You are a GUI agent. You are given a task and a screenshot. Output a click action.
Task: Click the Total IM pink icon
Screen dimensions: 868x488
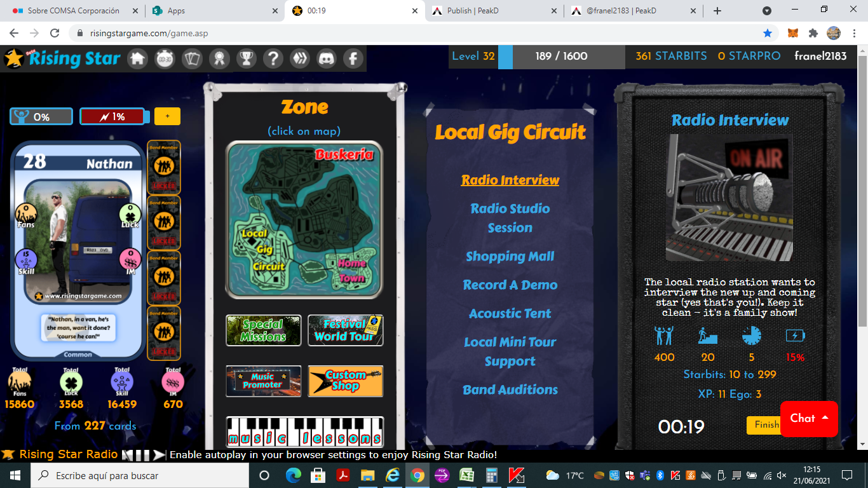173,382
